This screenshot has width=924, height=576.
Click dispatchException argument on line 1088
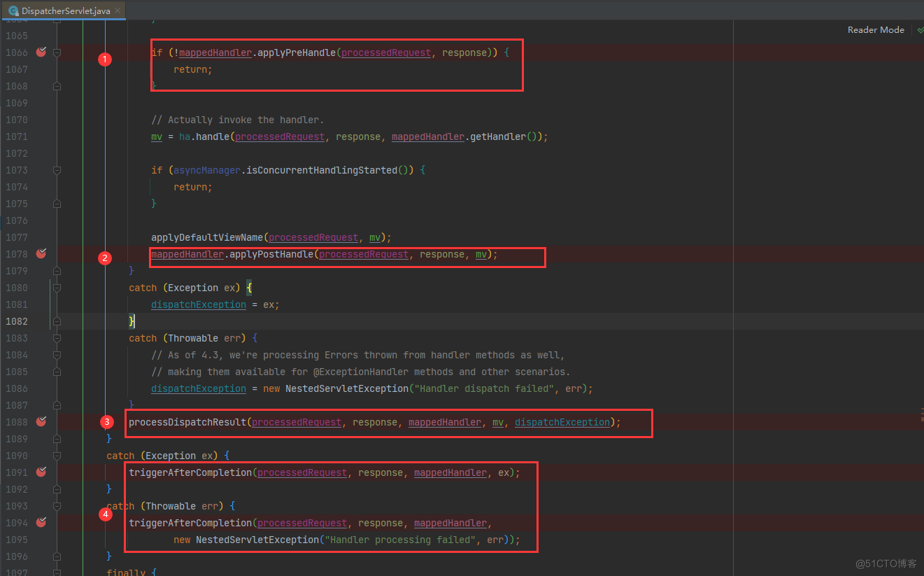click(x=562, y=422)
